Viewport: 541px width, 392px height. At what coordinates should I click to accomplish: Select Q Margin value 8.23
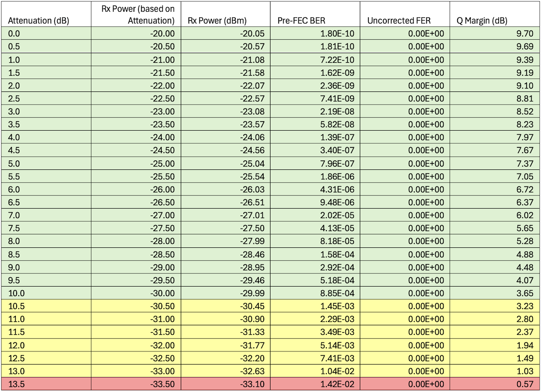pos(495,125)
